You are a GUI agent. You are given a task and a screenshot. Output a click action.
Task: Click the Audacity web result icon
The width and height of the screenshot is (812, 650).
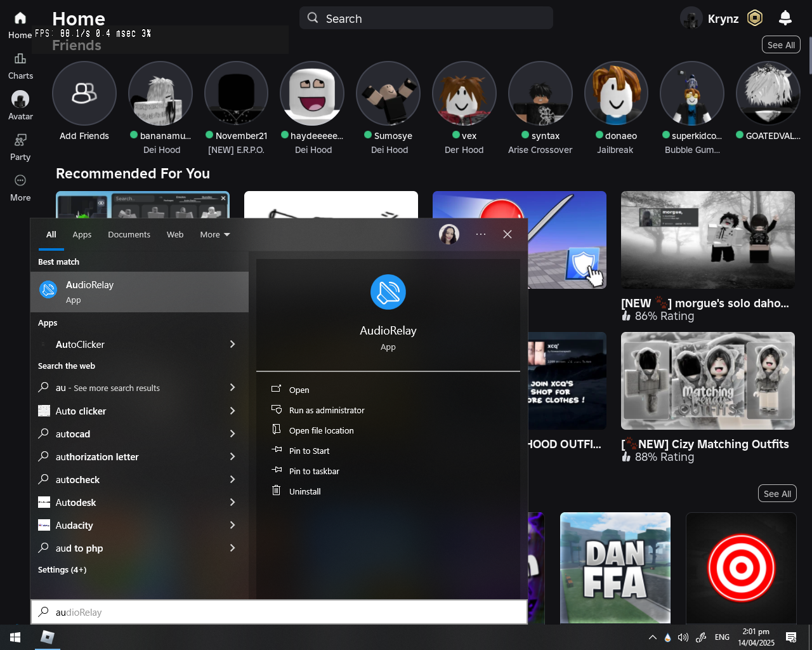(44, 526)
